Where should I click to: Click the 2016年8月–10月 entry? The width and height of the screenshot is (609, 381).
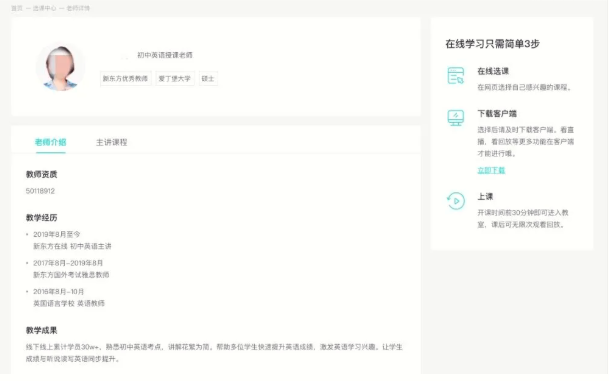pyautogui.click(x=59, y=292)
